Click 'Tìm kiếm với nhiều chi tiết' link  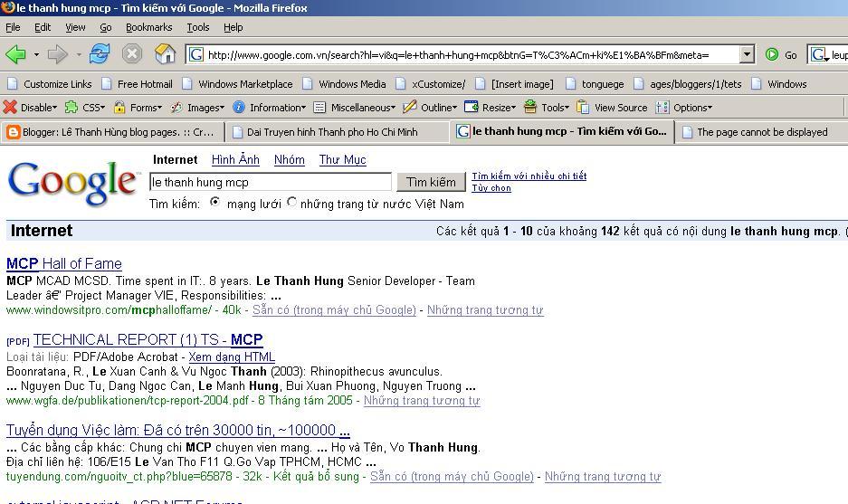coord(529,176)
